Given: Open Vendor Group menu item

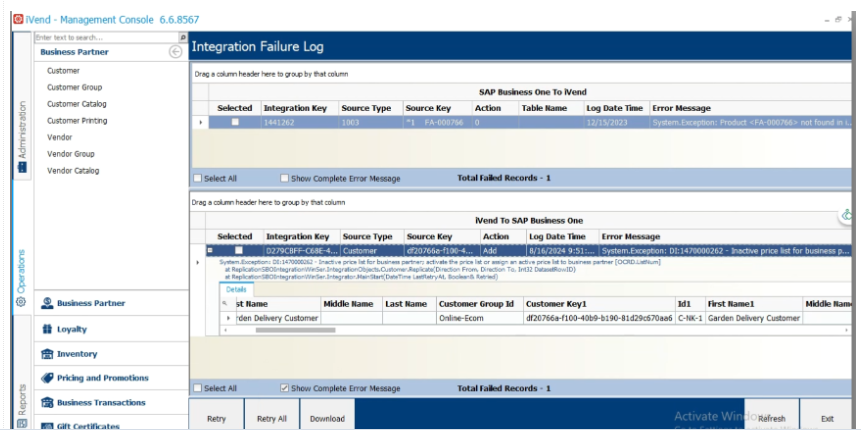Looking at the screenshot, I should [x=71, y=154].
